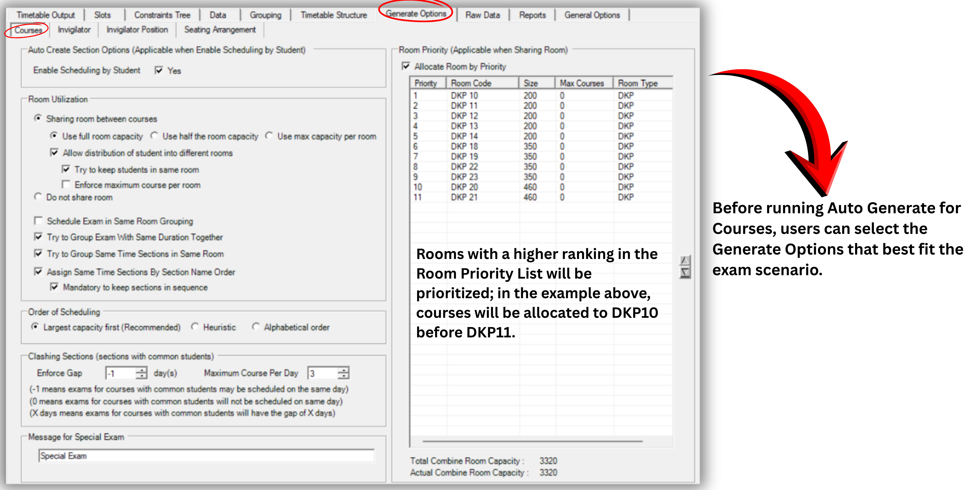The height and width of the screenshot is (490, 980).
Task: Enable Enforce maximum course per room
Action: pyautogui.click(x=66, y=185)
